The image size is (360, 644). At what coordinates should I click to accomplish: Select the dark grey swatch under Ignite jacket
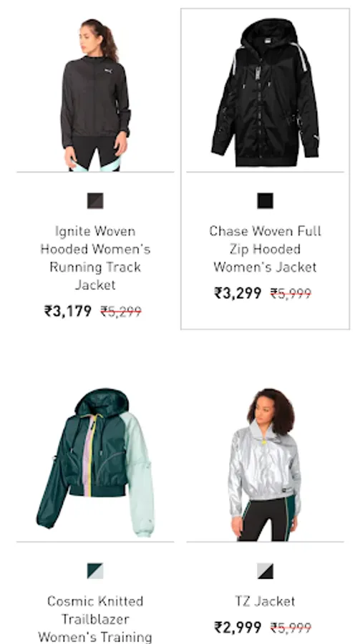[95, 201]
